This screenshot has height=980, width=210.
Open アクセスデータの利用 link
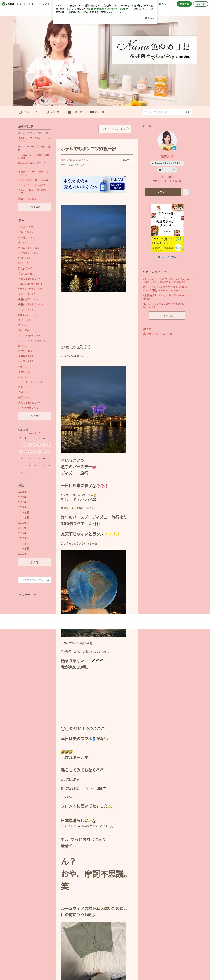coord(117,9)
